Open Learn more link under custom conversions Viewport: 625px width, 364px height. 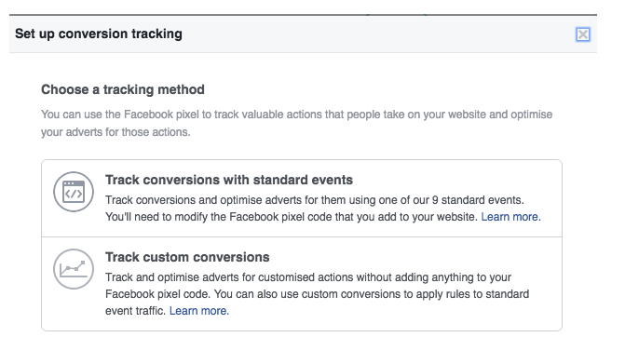199,311
